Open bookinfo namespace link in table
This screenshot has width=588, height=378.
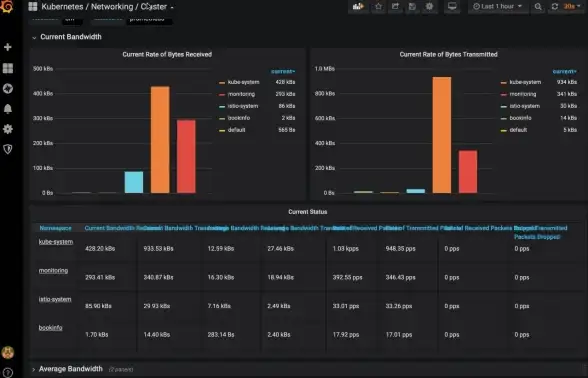pyautogui.click(x=51, y=328)
